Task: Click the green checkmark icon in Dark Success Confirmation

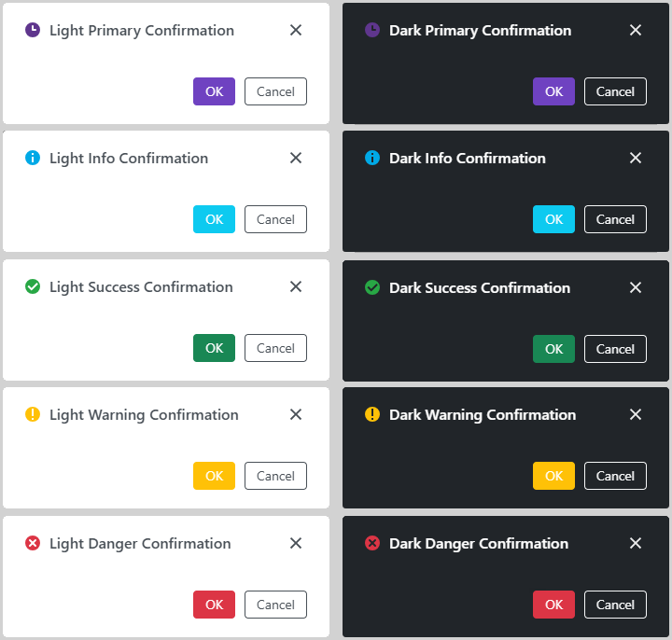Action: click(372, 287)
